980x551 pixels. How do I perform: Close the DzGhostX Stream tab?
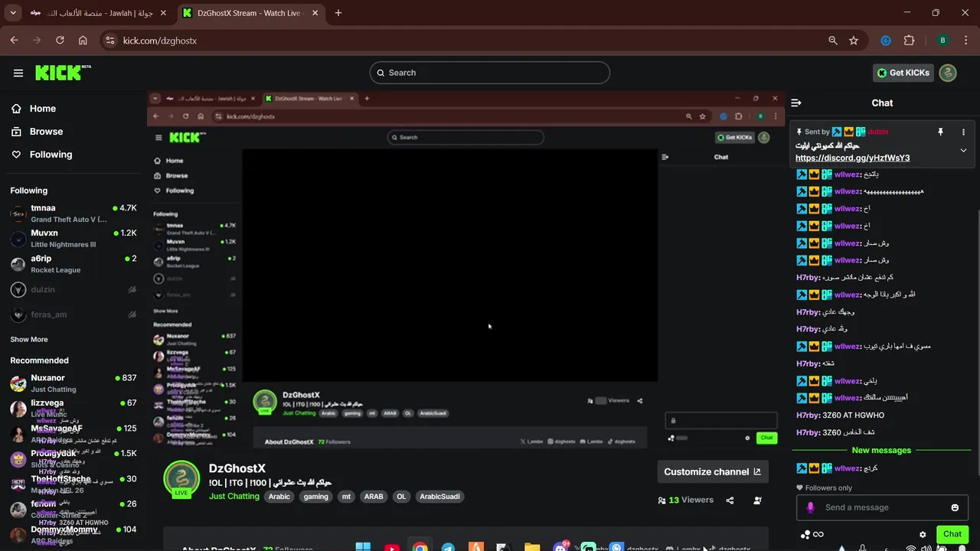316,13
